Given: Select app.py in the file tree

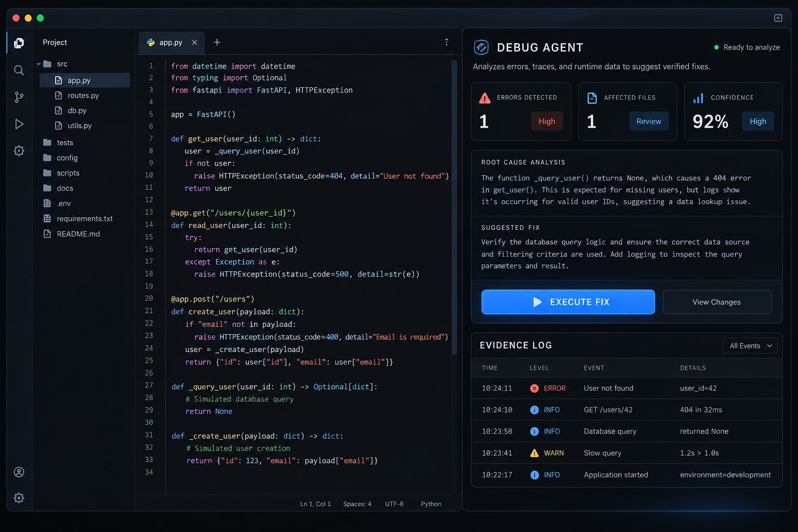Looking at the screenshot, I should 85,80.
